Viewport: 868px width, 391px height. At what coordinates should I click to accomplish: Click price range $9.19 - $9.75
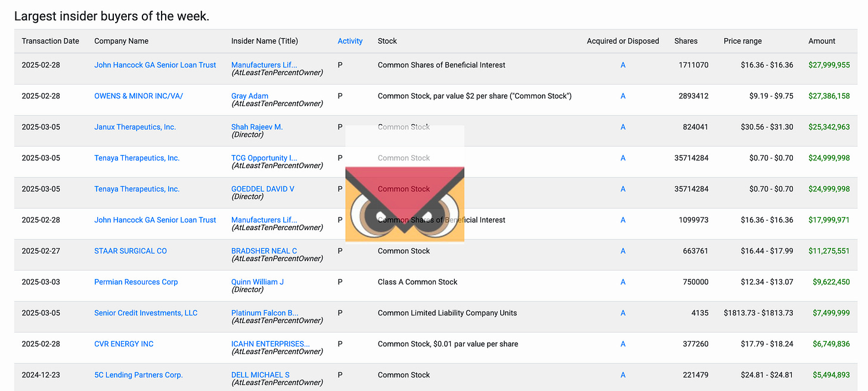[x=771, y=96]
